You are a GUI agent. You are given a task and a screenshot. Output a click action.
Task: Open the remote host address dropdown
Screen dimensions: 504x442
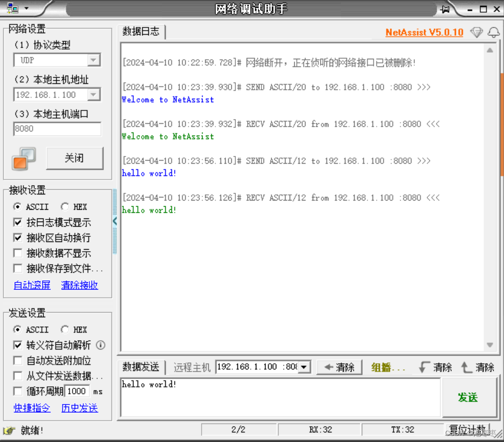coord(304,367)
